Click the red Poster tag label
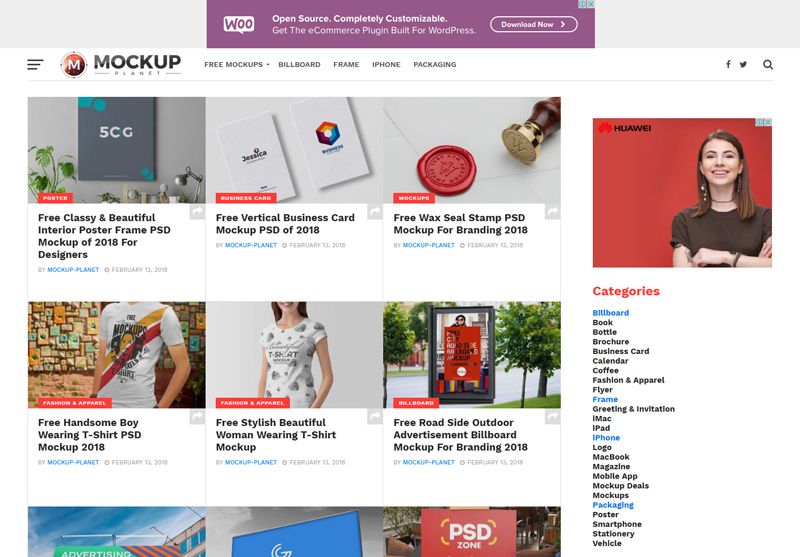800x557 pixels. [x=56, y=198]
